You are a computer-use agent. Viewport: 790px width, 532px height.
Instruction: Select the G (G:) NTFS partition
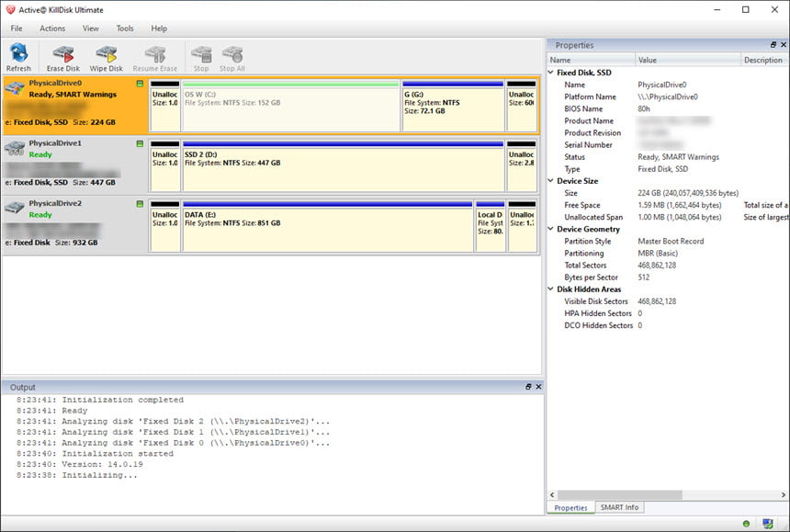pyautogui.click(x=453, y=106)
